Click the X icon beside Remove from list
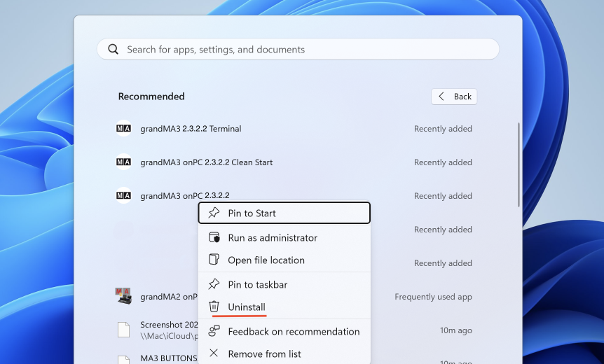The image size is (604, 364). [x=214, y=353]
